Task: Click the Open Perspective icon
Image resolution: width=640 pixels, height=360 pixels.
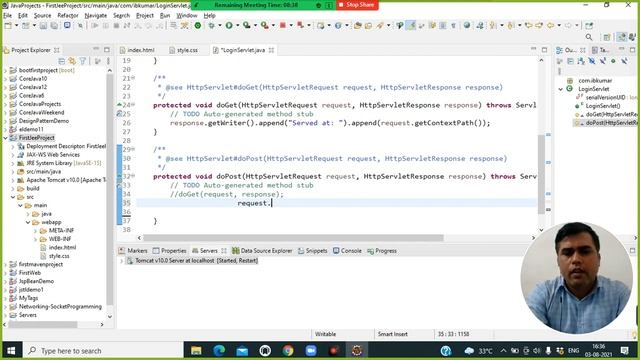Action: 607,37
